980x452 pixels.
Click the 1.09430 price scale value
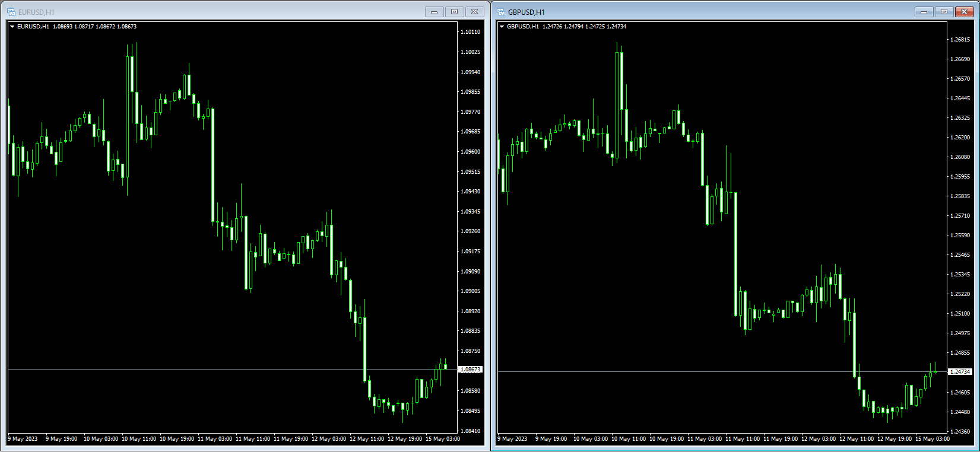(471, 192)
